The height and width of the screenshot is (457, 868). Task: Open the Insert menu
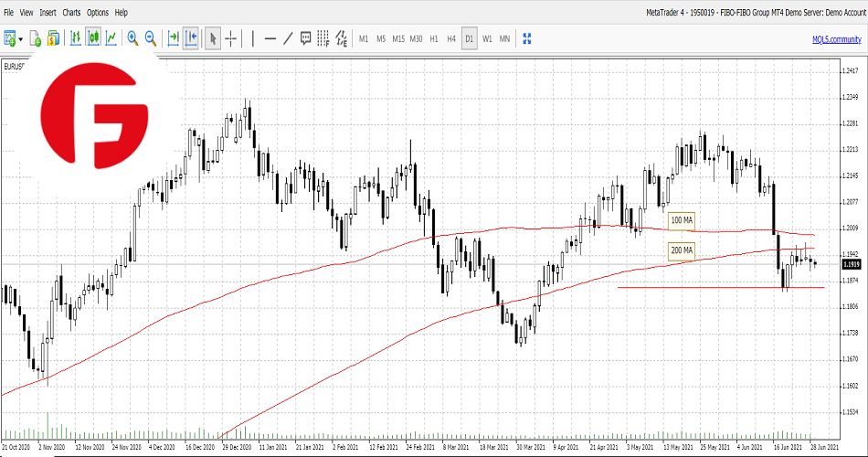48,13
